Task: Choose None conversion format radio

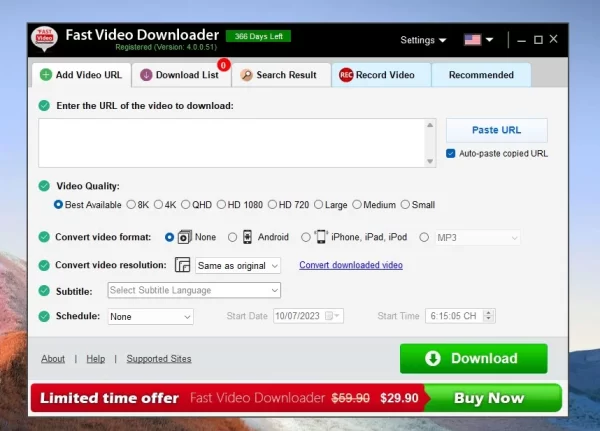Action: [169, 237]
